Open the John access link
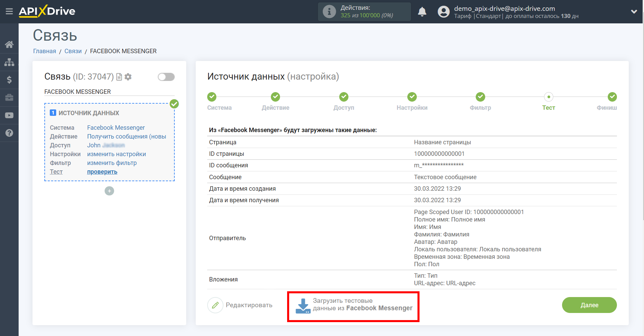 point(106,145)
